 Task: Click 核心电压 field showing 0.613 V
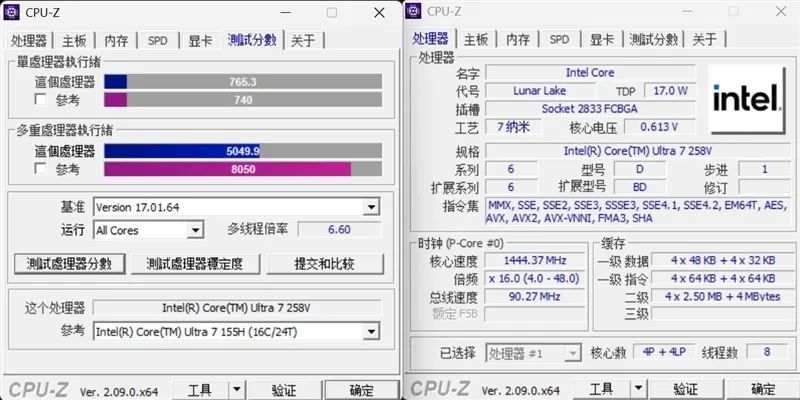[x=659, y=127]
